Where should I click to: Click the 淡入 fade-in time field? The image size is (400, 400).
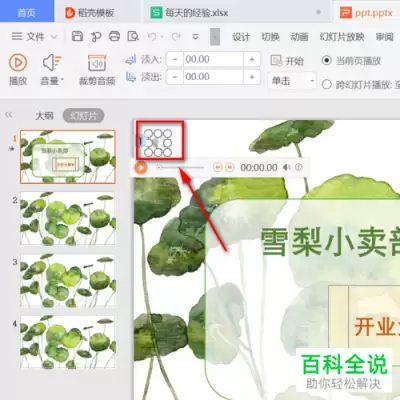[213, 60]
